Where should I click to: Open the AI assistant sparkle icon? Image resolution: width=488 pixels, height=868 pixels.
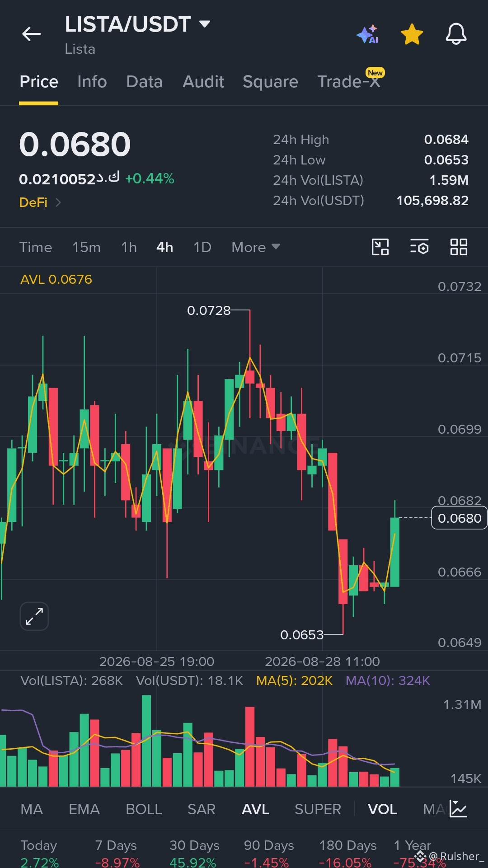(x=368, y=34)
